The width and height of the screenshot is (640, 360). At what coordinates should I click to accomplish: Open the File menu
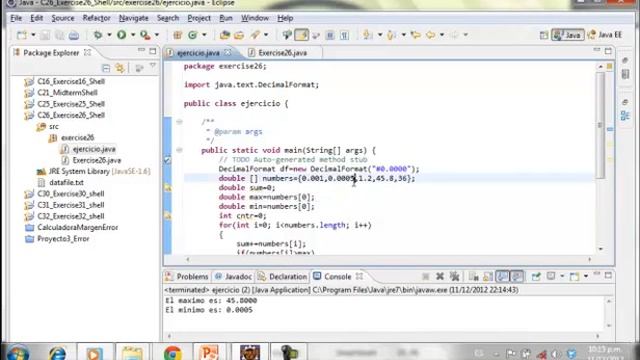[x=16, y=18]
